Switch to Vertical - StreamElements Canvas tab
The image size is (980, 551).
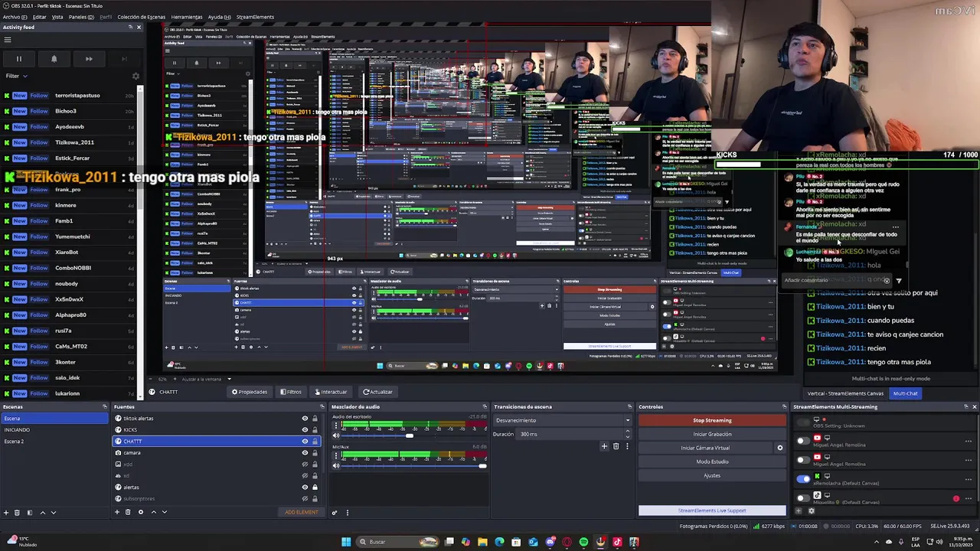[x=845, y=393]
